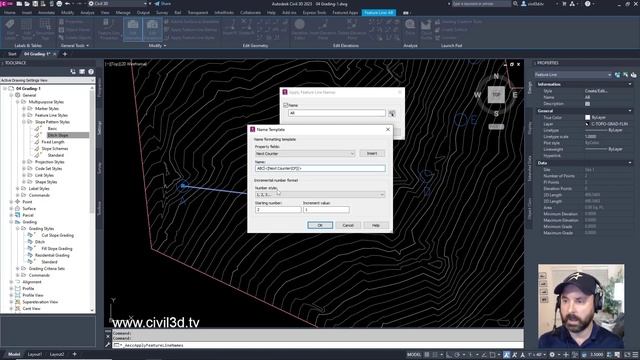This screenshot has height=360, width=640.
Task: Select the Ditch Slope tree item
Action: click(x=58, y=135)
